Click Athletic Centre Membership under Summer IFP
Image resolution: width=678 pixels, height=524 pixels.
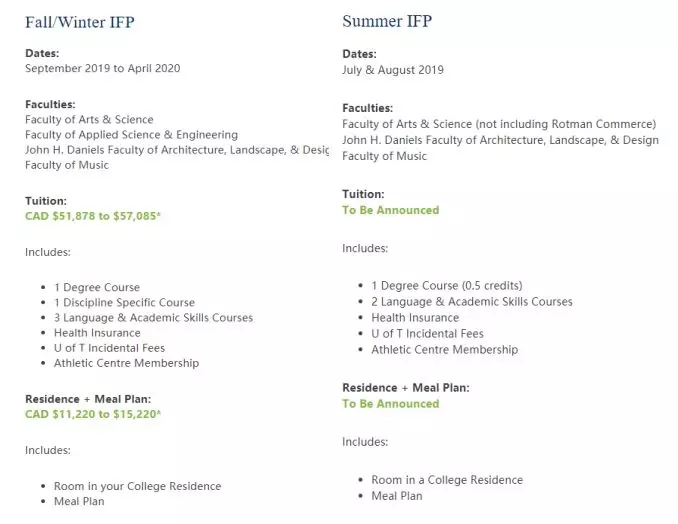point(444,350)
